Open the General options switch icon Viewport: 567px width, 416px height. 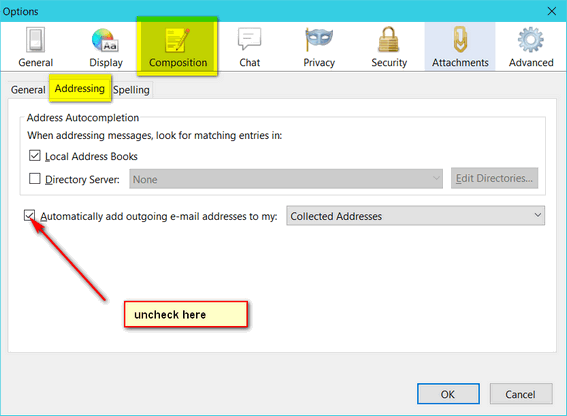coord(35,40)
